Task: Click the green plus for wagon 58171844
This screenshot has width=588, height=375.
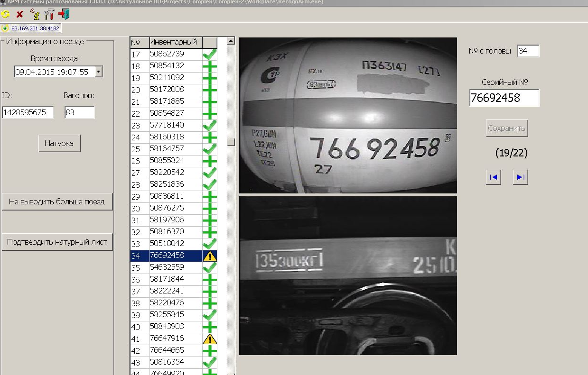Action: pos(209,280)
